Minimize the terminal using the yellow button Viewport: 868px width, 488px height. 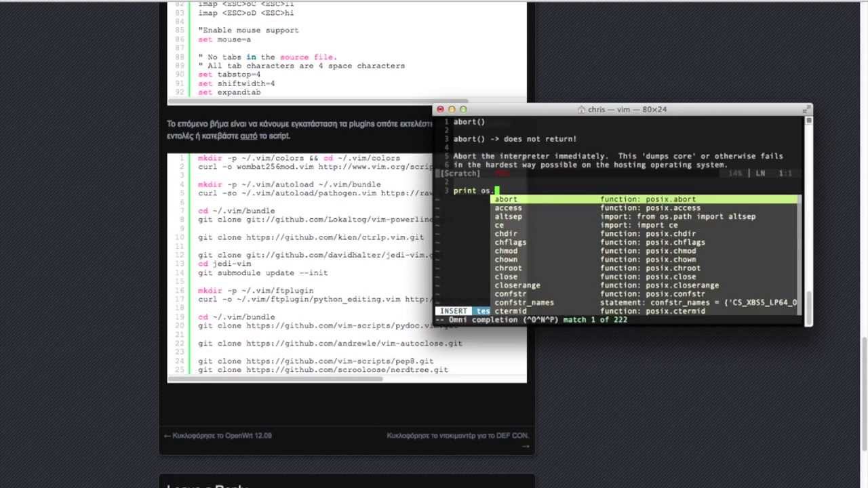(452, 109)
